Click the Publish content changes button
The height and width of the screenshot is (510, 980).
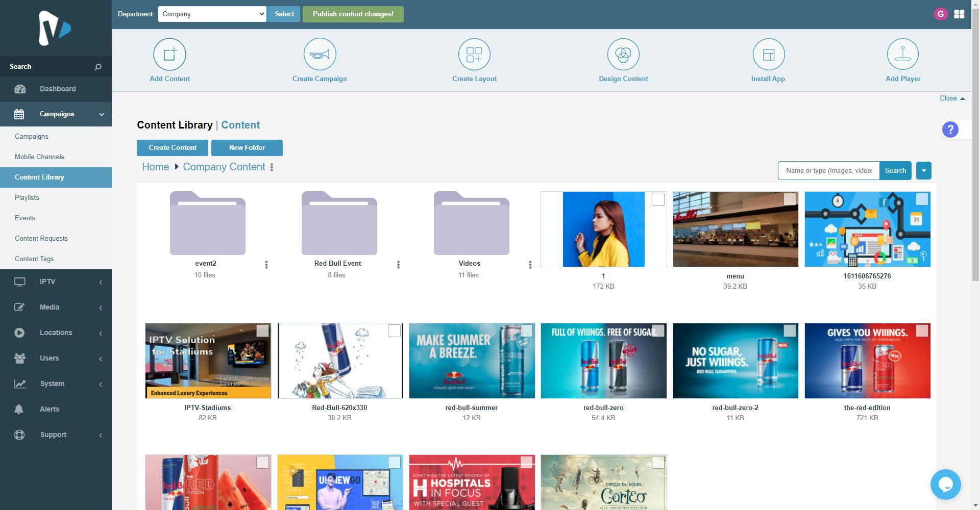coord(353,14)
